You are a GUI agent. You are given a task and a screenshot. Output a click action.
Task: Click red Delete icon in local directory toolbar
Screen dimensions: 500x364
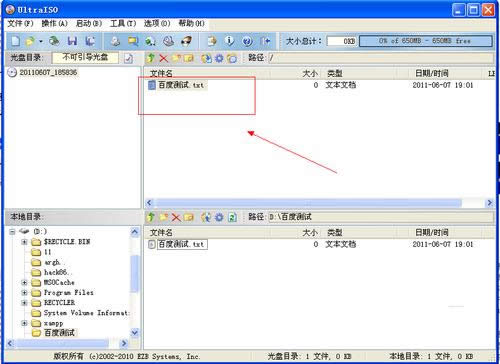[176, 218]
